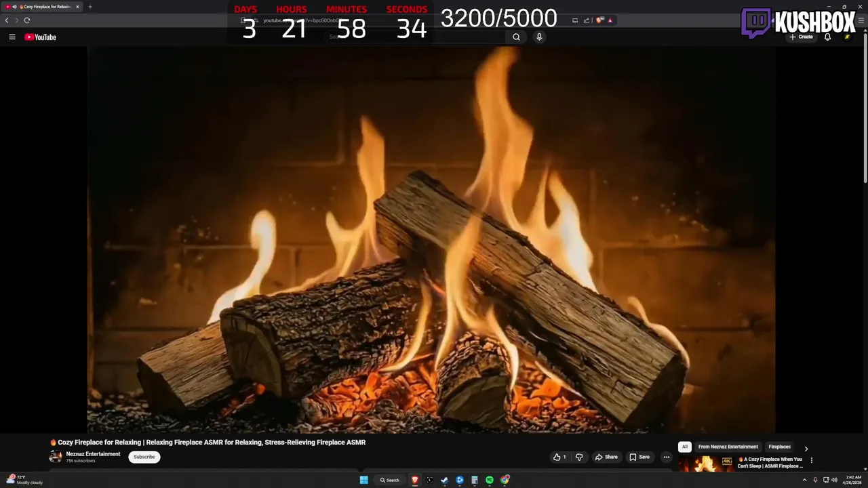868x488 pixels.
Task: Open the clock and date 2:42 AM
Action: pyautogui.click(x=852, y=480)
